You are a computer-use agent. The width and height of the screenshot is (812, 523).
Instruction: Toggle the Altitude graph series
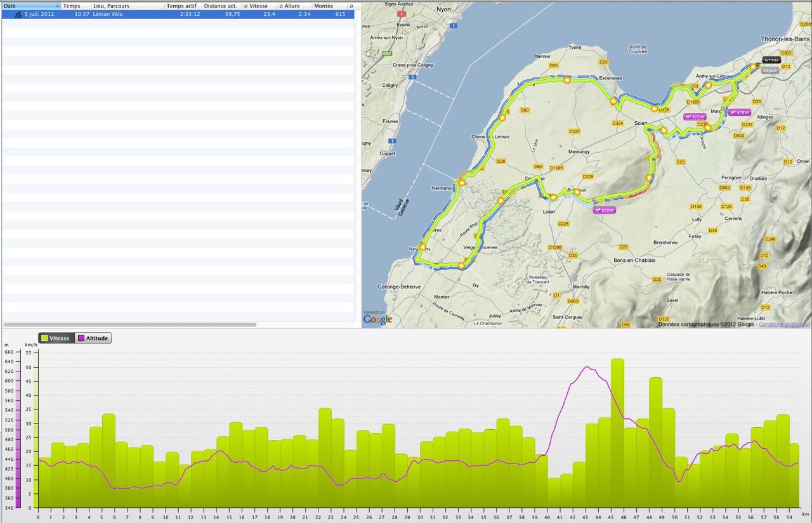[93, 339]
